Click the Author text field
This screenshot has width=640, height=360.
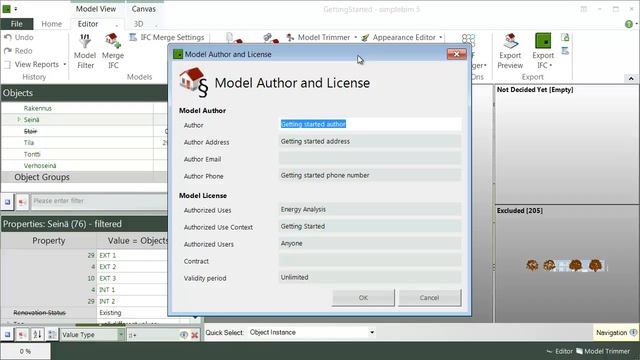(370, 124)
